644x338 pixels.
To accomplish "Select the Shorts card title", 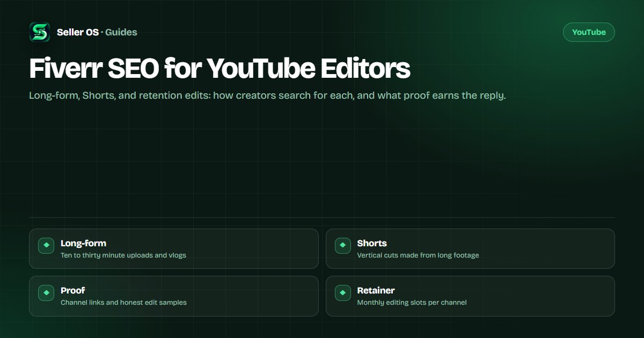I will point(372,243).
